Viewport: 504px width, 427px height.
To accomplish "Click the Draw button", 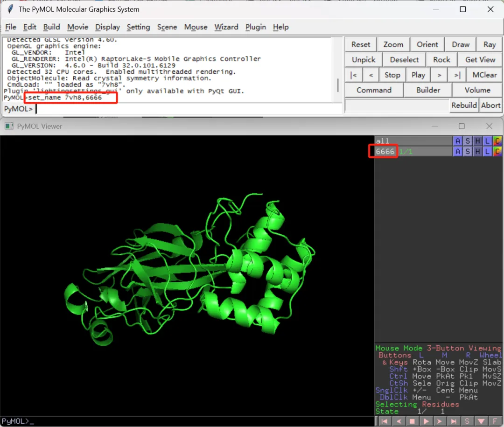I will (460, 44).
